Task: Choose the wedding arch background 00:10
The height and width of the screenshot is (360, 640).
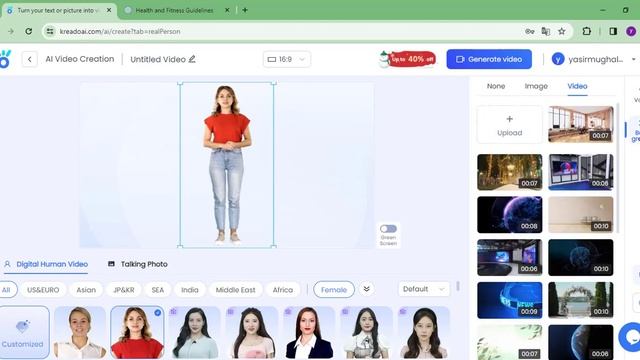Action: [x=580, y=300]
